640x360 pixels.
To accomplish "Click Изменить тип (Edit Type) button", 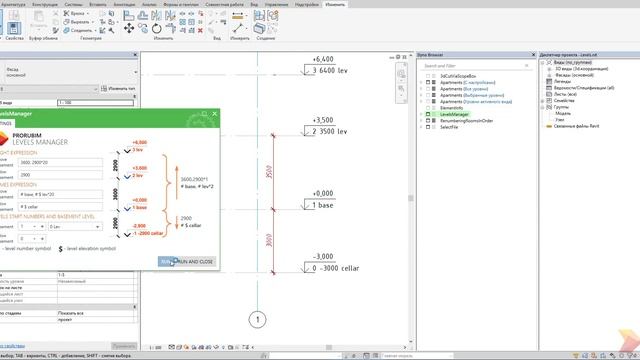I will [x=118, y=89].
